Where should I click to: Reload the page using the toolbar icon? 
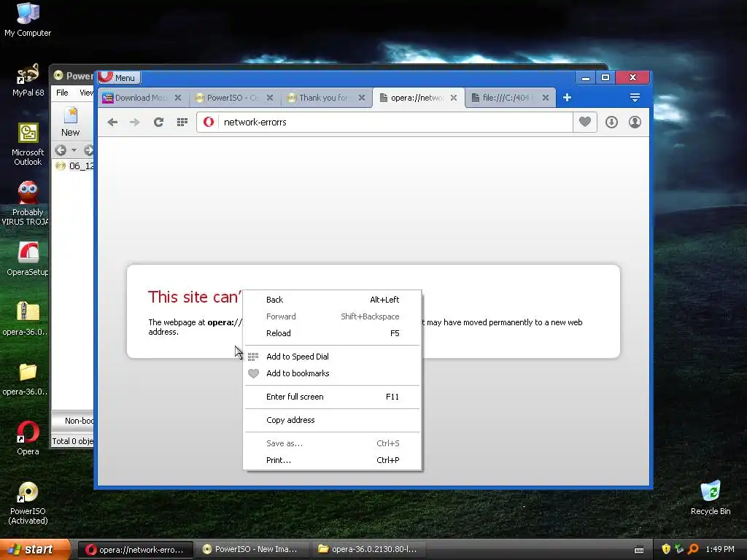coord(158,122)
